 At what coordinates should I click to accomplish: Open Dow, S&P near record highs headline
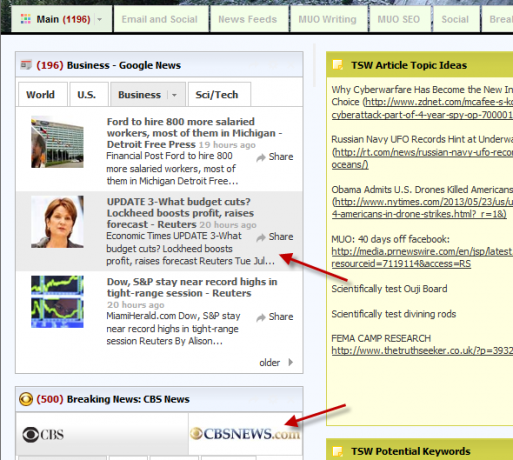[x=192, y=287]
